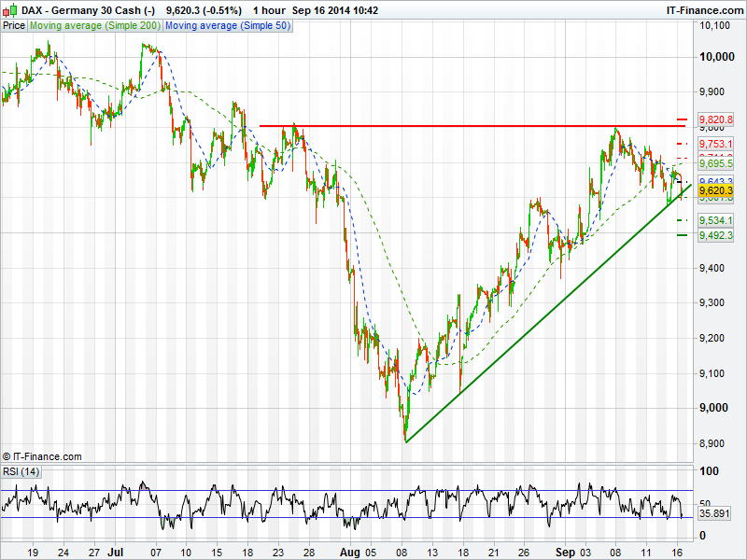Viewport: 747px width, 560px height.
Task: Click the 24 date axis label
Action: (x=63, y=553)
